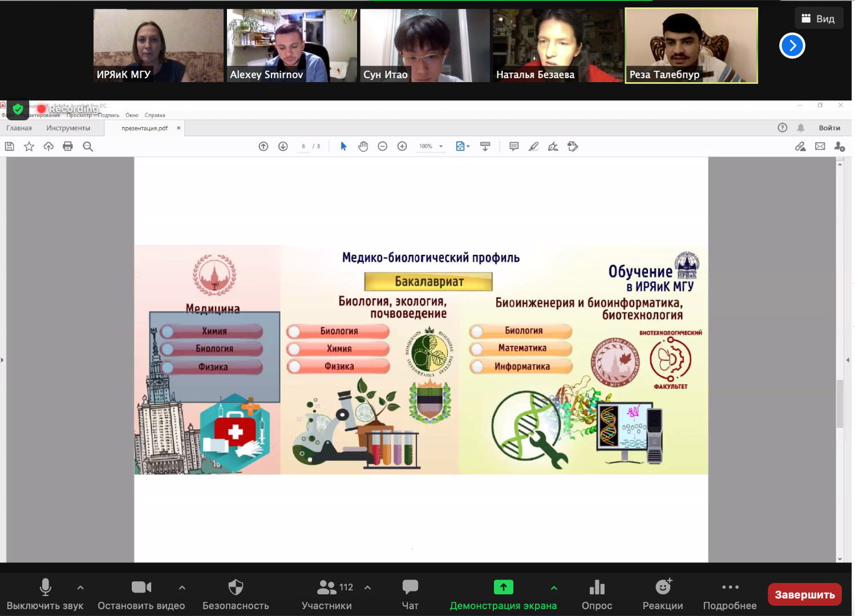Open the Реакции reactions menu

663,594
